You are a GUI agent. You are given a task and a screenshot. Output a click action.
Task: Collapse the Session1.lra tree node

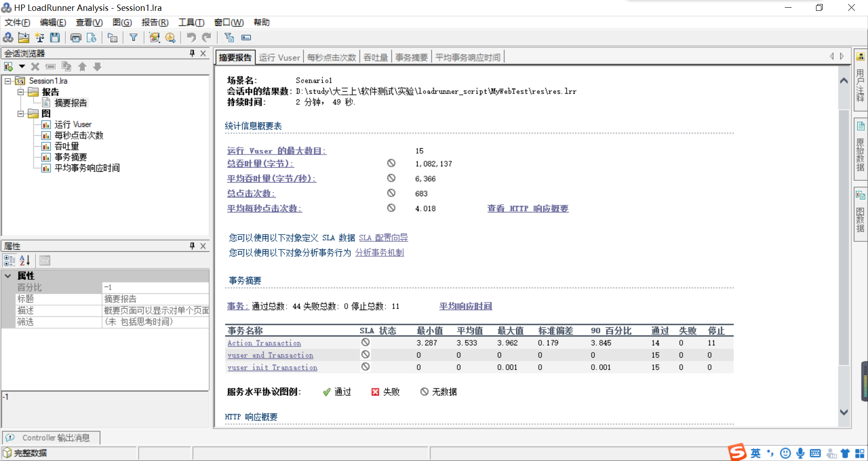pos(8,81)
